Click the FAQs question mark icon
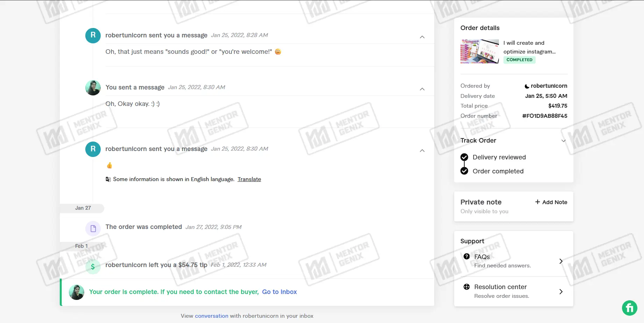The width and height of the screenshot is (644, 323). click(466, 257)
